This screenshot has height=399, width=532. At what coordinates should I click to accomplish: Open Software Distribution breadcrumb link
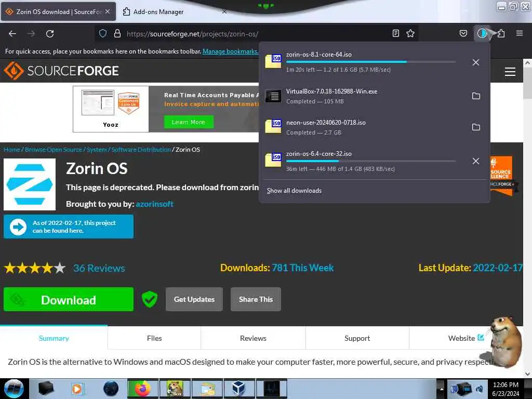141,150
